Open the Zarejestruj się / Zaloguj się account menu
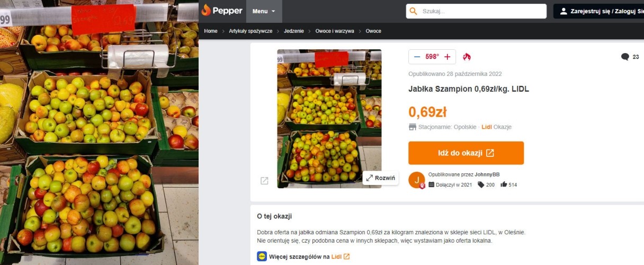 (x=599, y=11)
